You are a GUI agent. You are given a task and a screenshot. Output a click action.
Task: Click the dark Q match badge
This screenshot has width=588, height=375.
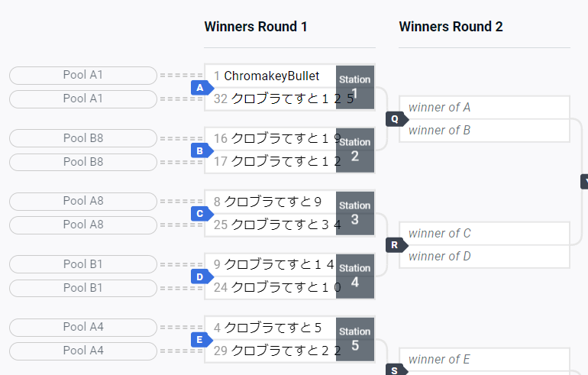pos(396,119)
